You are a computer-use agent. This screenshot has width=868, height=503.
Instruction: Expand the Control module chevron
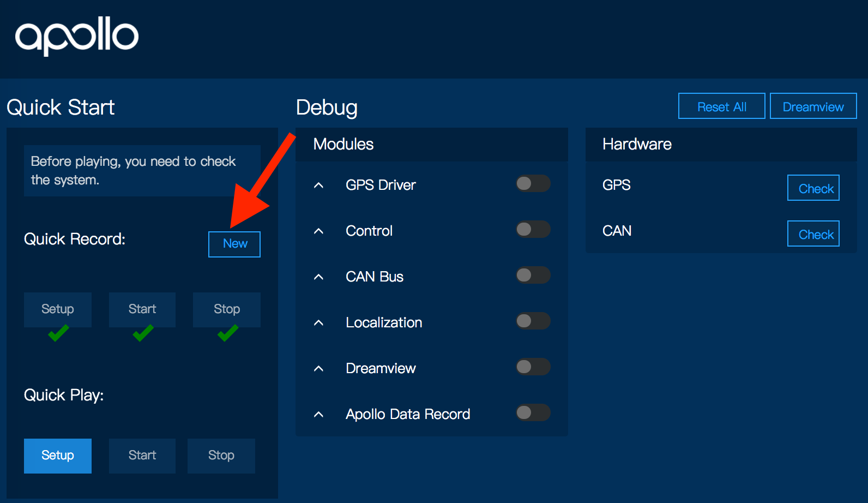pos(319,231)
